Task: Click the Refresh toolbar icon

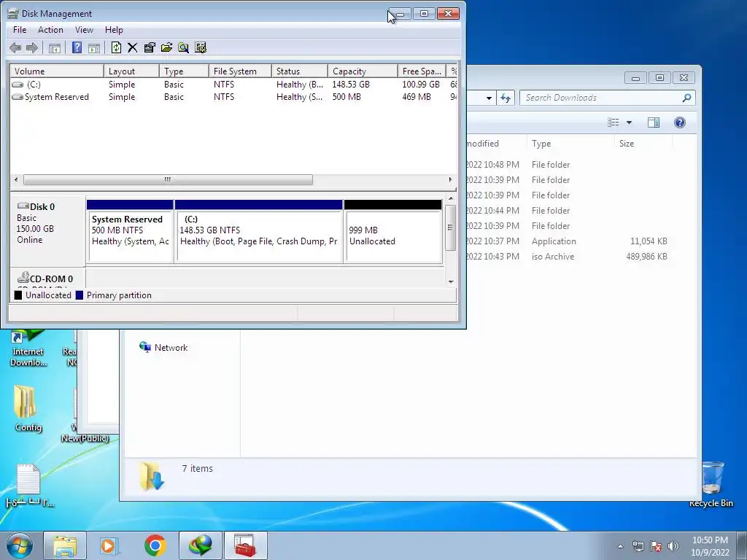Action: 116,47
